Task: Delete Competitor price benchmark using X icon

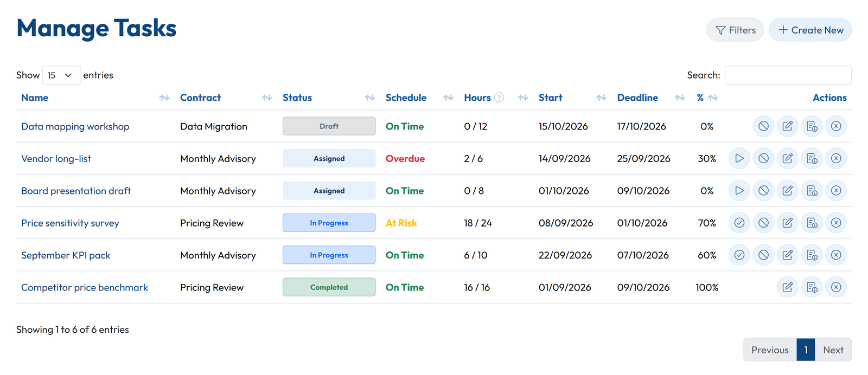Action: [x=836, y=287]
